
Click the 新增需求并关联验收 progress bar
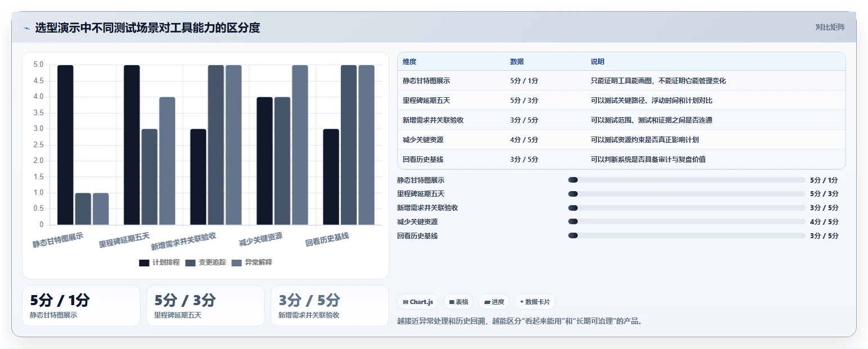[687, 208]
